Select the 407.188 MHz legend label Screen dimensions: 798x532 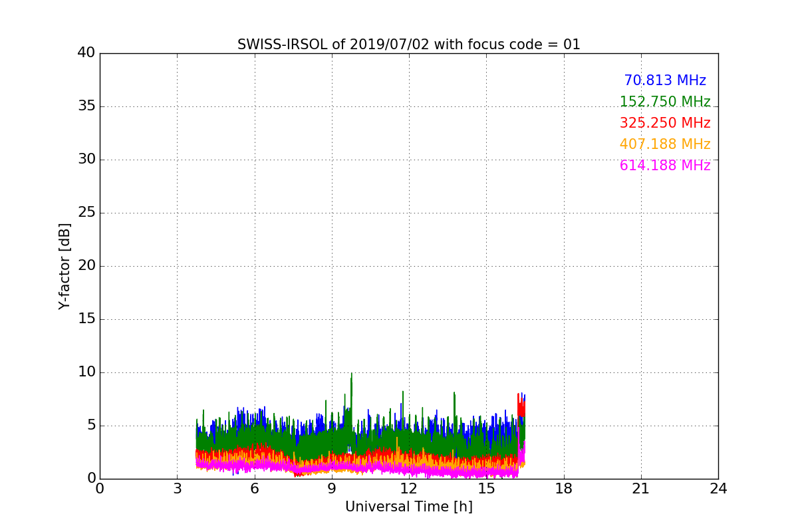pyautogui.click(x=665, y=144)
